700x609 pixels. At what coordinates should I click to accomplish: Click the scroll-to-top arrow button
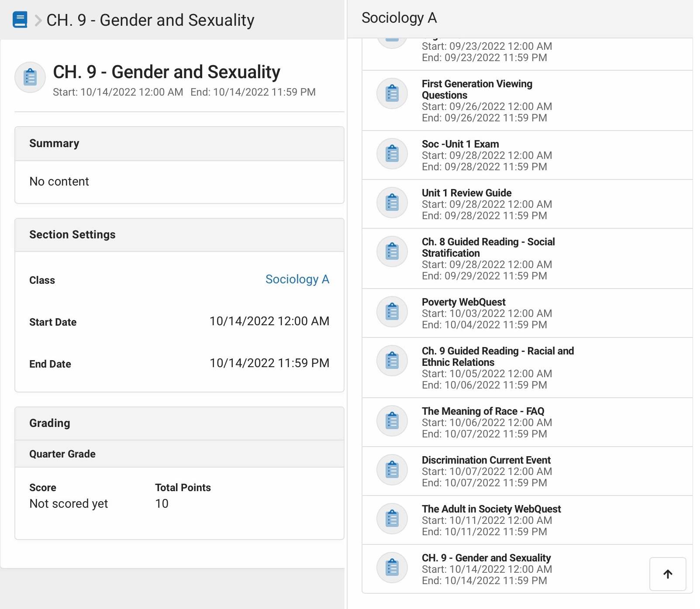pos(667,574)
